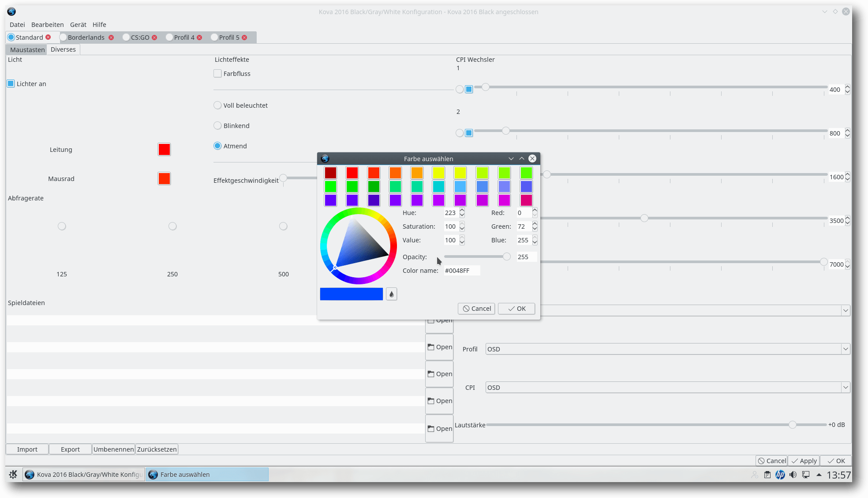Decrease Blue value with spinner down

[535, 243]
